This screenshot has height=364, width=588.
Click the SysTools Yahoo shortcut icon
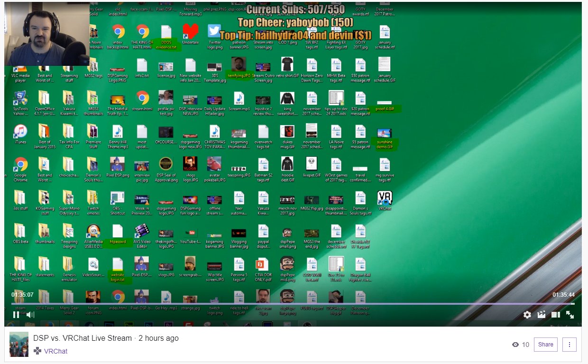(20, 98)
